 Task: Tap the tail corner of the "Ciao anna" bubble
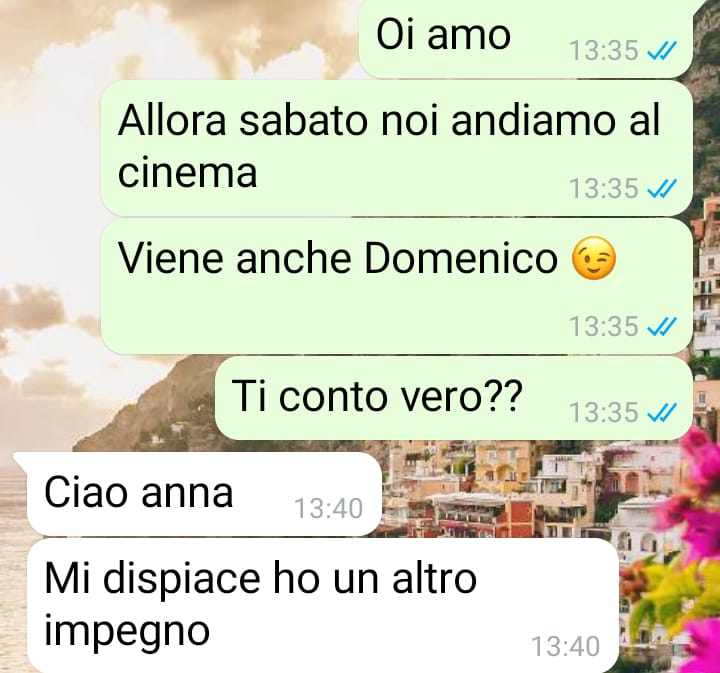pos(21,460)
